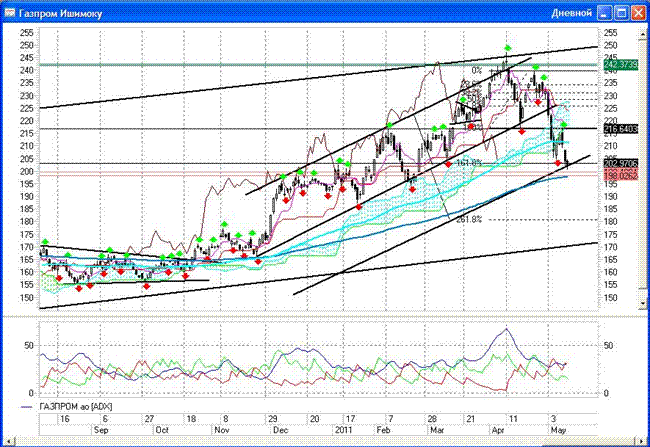Click the Apr month label on time axis
The height and width of the screenshot is (447, 650).
coord(498,430)
